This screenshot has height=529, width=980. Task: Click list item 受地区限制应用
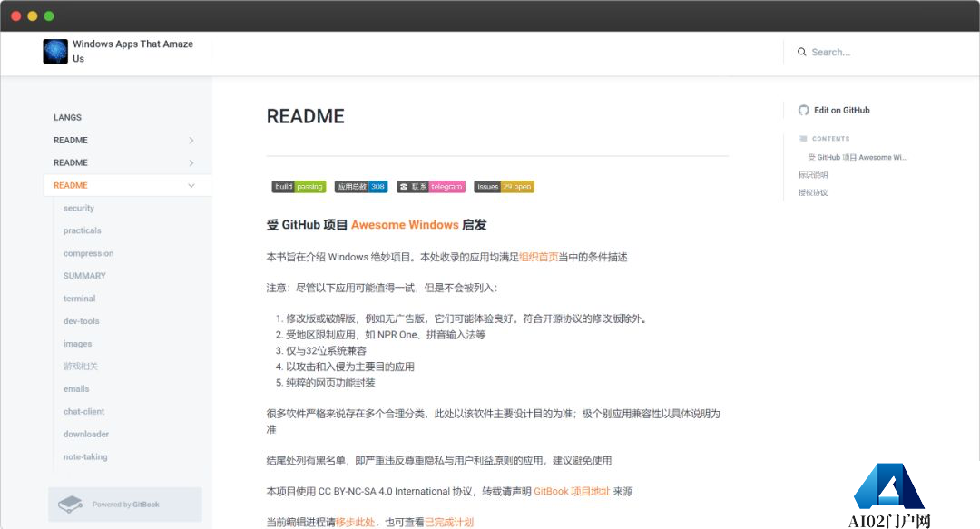386,335
